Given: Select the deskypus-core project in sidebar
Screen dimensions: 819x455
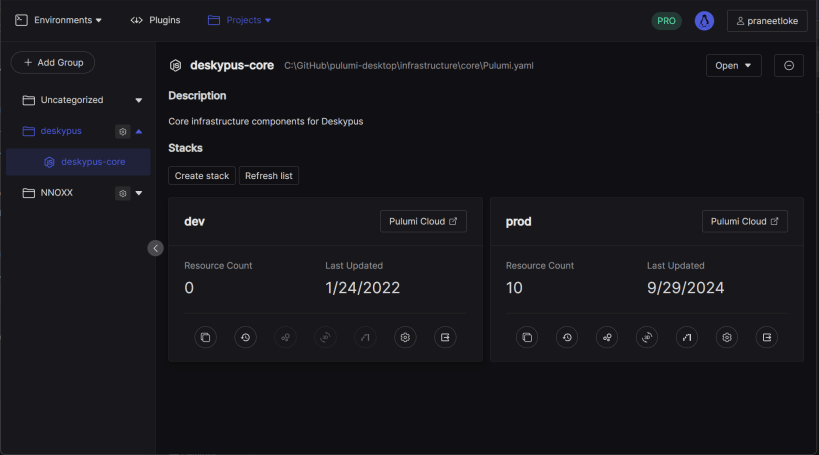Looking at the screenshot, I should (92, 162).
